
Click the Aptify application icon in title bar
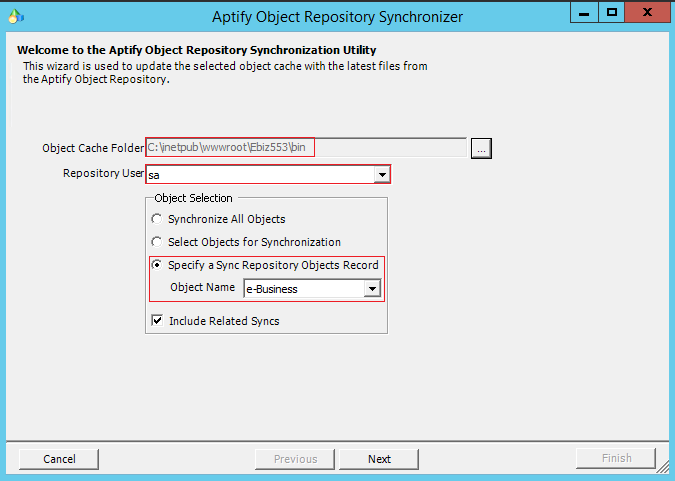point(16,16)
